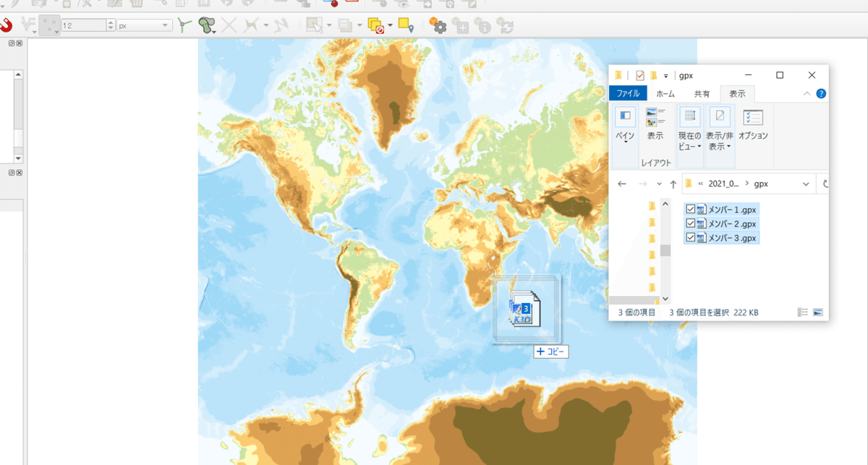This screenshot has height=465, width=868.
Task: Go up one folder level in Explorer
Action: pyautogui.click(x=673, y=184)
